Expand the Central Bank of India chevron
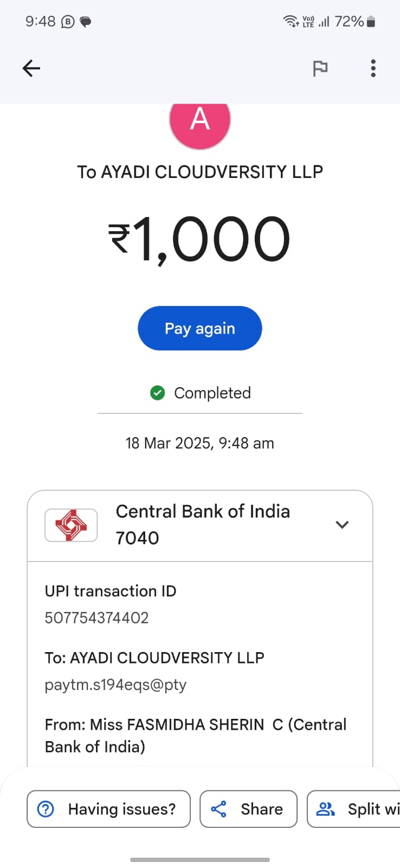 click(x=342, y=525)
